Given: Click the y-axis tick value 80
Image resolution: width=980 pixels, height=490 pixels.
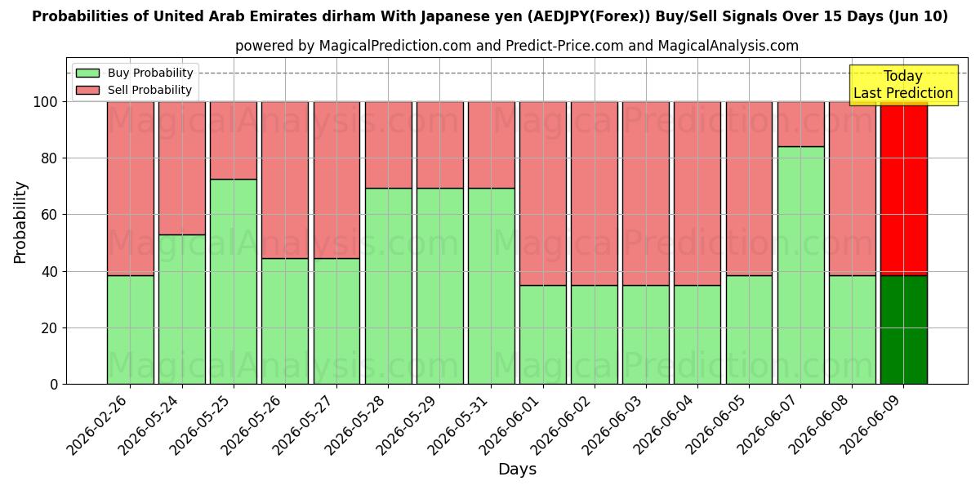Looking at the screenshot, I should (51, 158).
